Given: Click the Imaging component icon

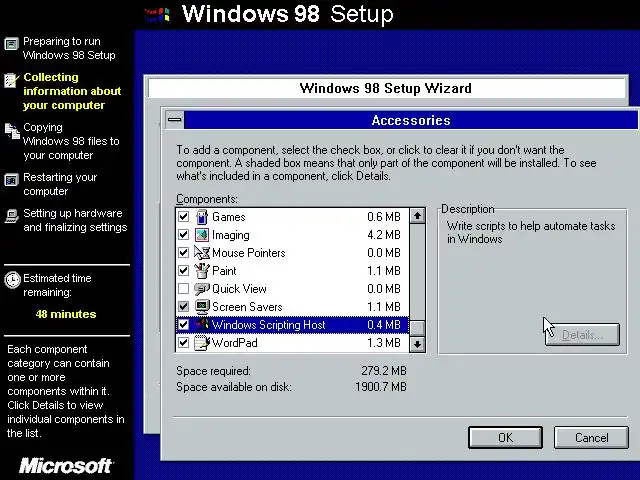Looking at the screenshot, I should tap(202, 235).
